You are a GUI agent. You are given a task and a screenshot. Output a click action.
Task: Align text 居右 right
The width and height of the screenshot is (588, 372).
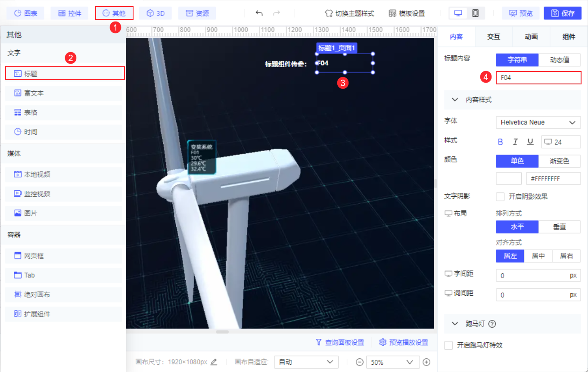coord(566,256)
